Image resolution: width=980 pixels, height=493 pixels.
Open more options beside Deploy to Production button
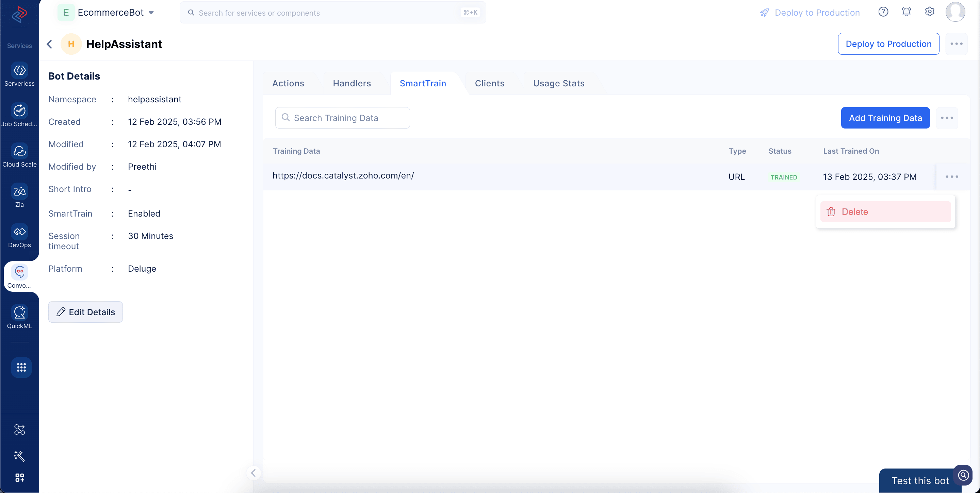click(x=957, y=44)
